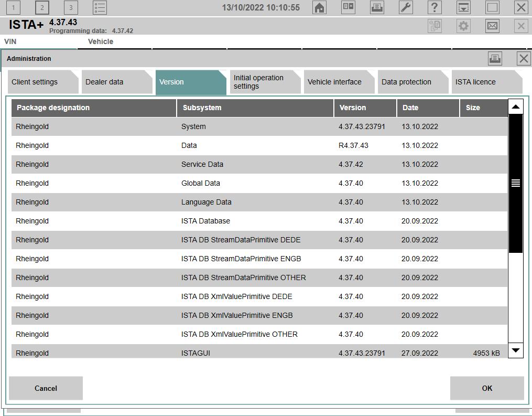The height and width of the screenshot is (416, 532).
Task: Open the Dealer data tab
Action: [x=117, y=82]
